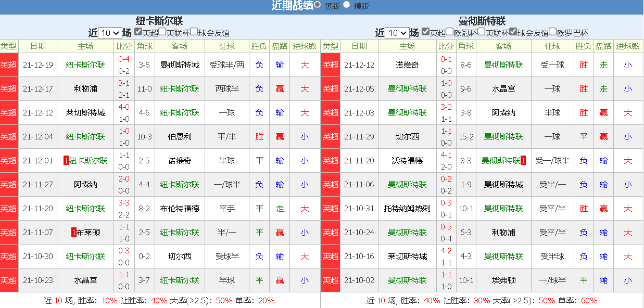Image resolution: width=644 pixels, height=308 pixels.
Task: Click the date 21-10-31
Action: click(x=359, y=209)
